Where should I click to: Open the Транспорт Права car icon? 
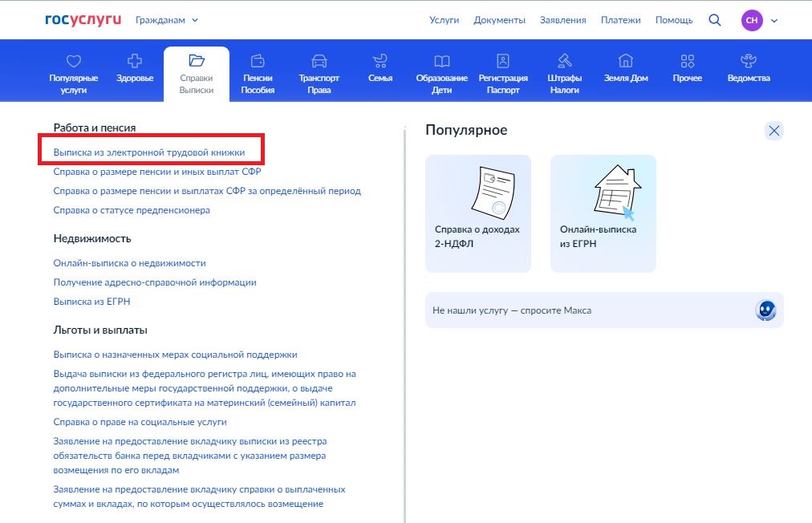tap(319, 62)
